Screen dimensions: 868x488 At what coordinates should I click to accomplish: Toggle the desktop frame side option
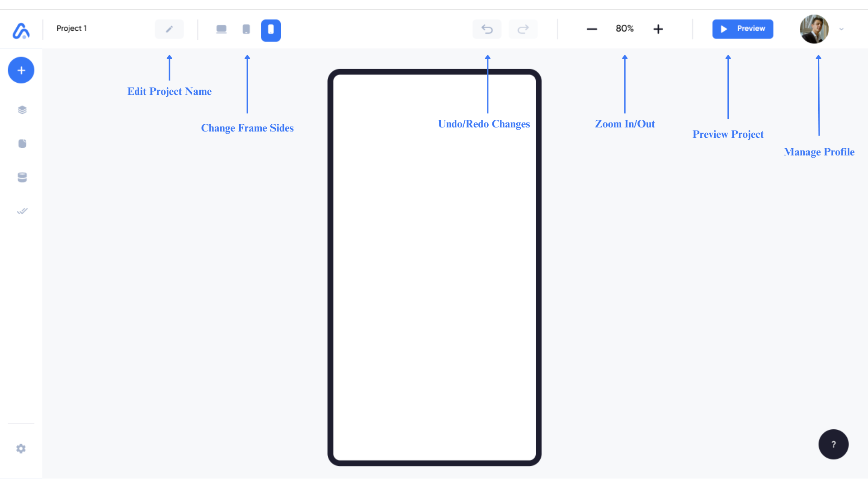click(x=221, y=29)
